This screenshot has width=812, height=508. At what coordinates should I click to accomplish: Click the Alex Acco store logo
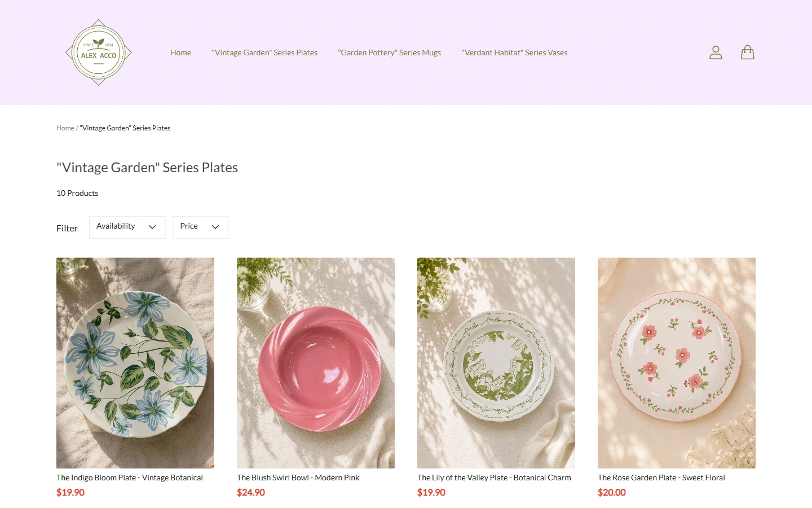(99, 52)
